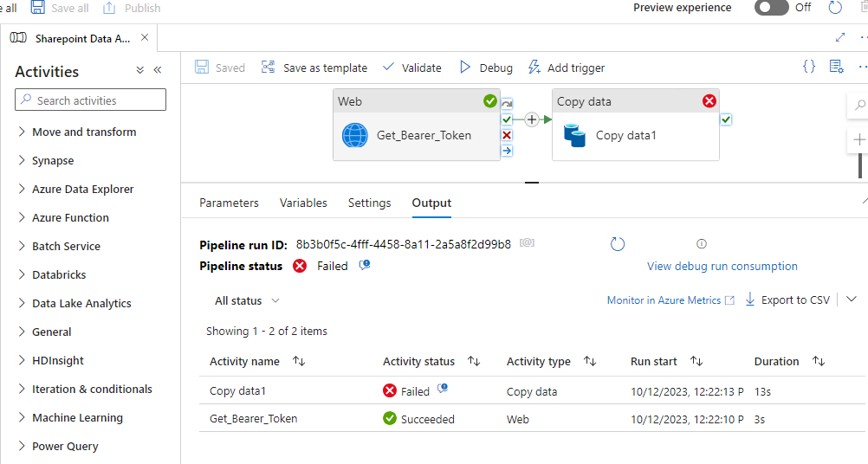Click the Validate button

412,68
